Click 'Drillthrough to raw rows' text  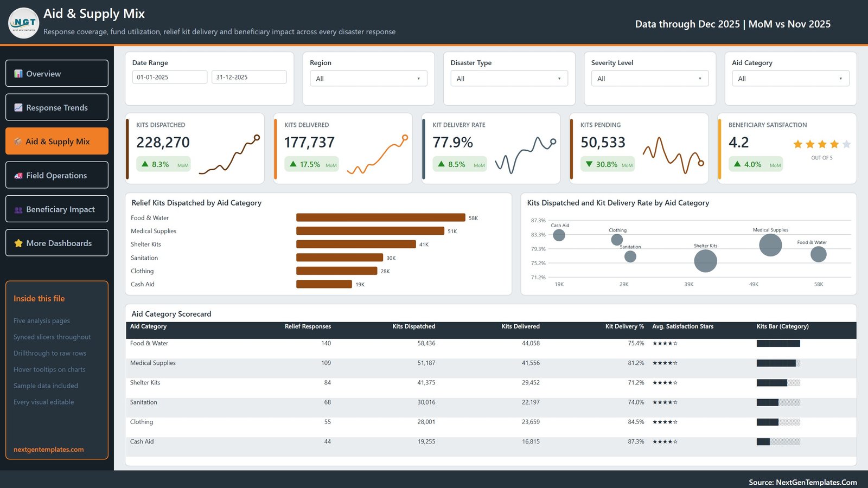50,353
